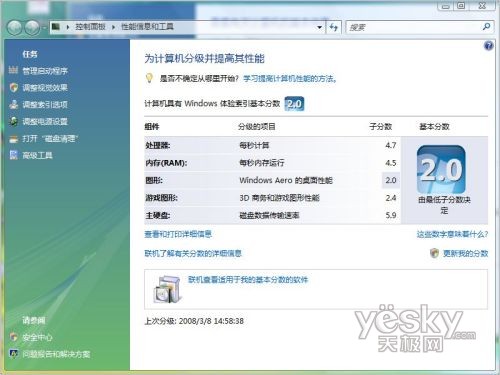This screenshot has width=500, height=375.
Task: Click the 2.4 gaming graphics subscore
Action: 391,198
